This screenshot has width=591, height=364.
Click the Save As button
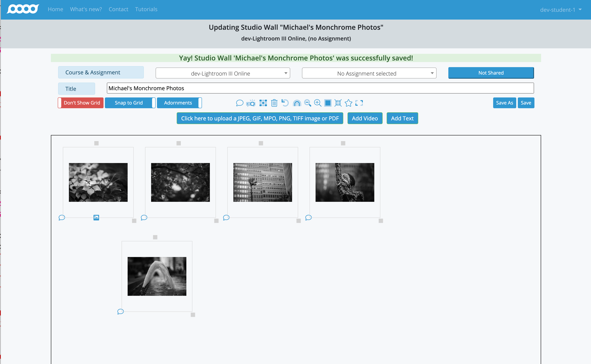505,103
